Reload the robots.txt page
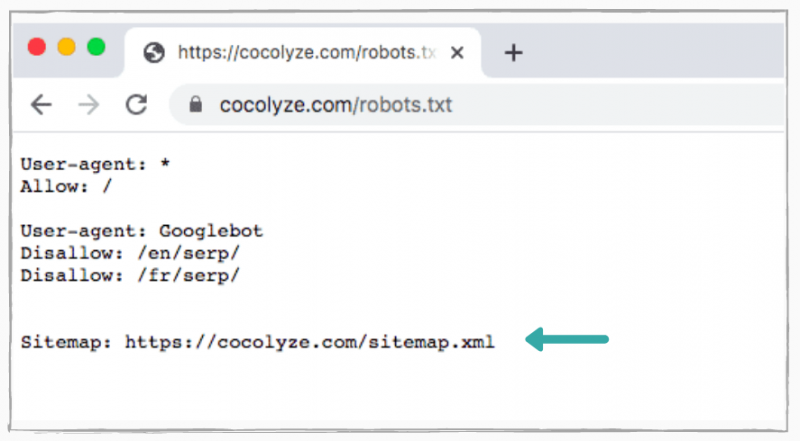The width and height of the screenshot is (800, 441). click(136, 105)
